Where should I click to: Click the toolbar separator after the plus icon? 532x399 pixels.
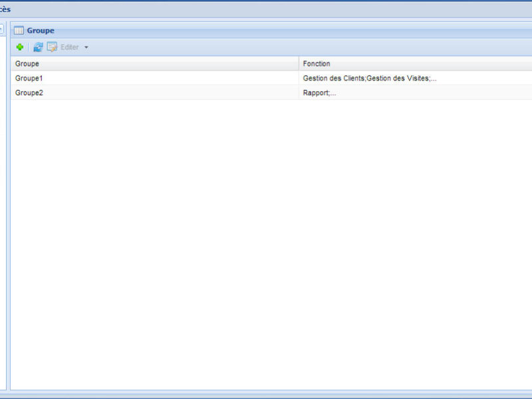click(29, 47)
